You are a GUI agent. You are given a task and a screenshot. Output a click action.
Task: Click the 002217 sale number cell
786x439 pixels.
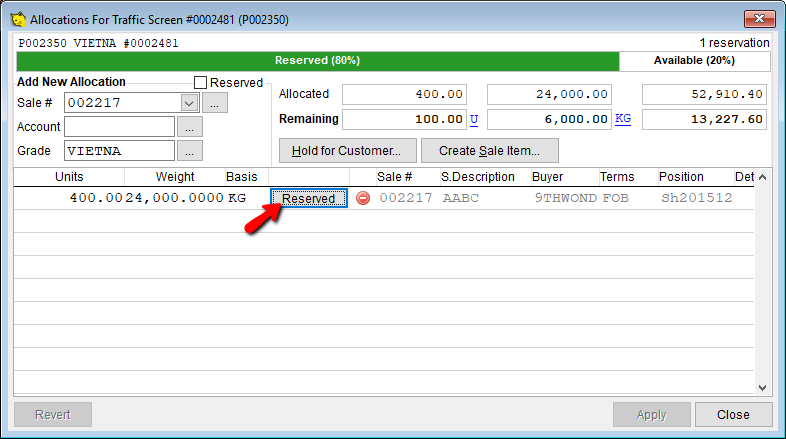(406, 198)
